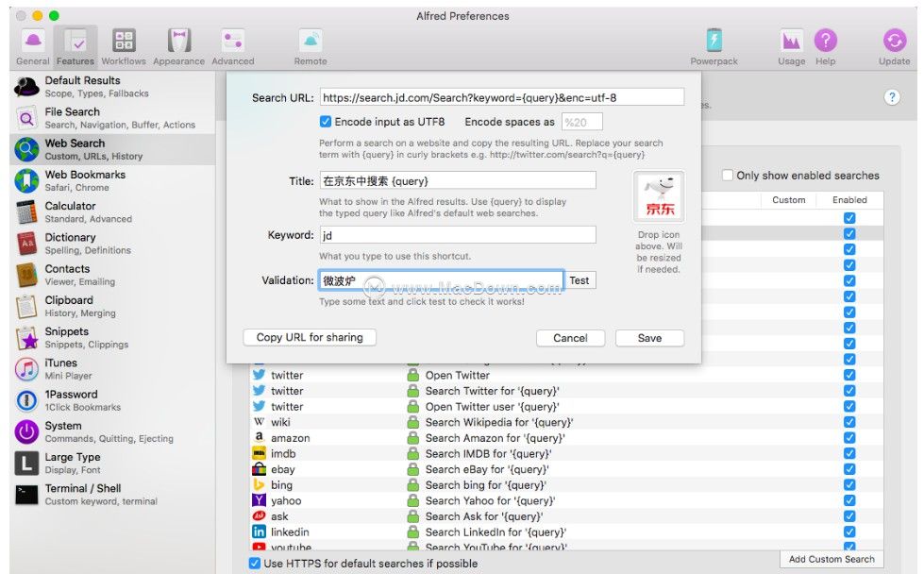This screenshot has width=924, height=574.
Task: Disable the imdb search Enabled checkbox
Action: tap(849, 453)
